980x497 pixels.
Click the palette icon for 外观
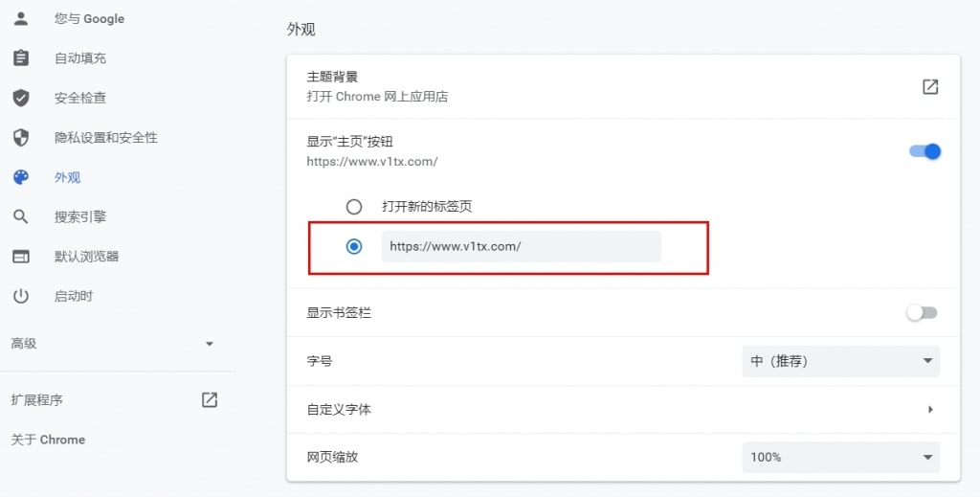click(21, 177)
